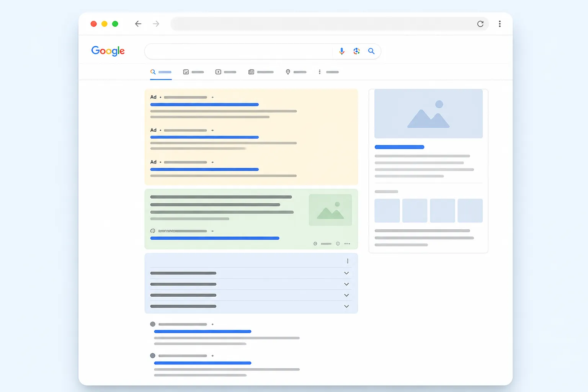Expand the fourth question row
The height and width of the screenshot is (392, 588).
(x=251, y=306)
